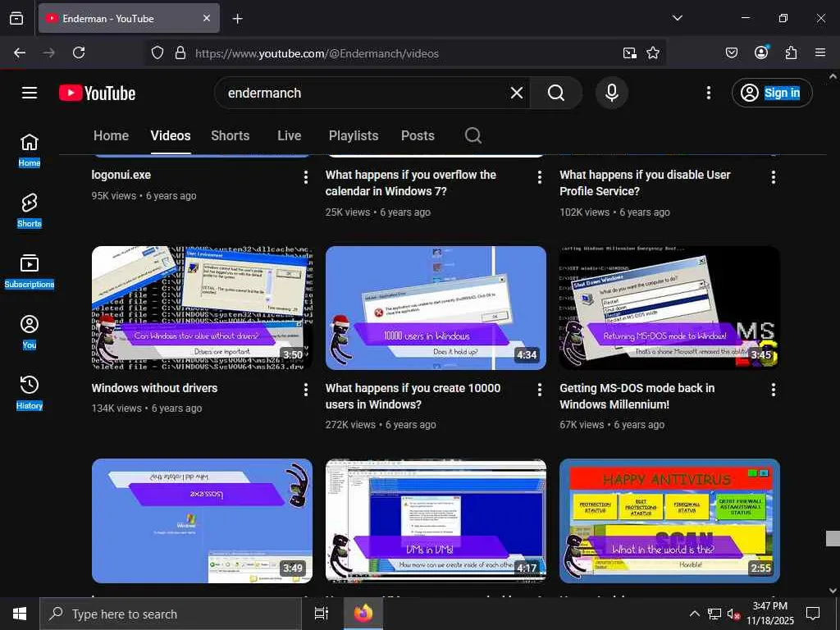
Task: Open options for Windows without drivers video
Action: tap(306, 390)
